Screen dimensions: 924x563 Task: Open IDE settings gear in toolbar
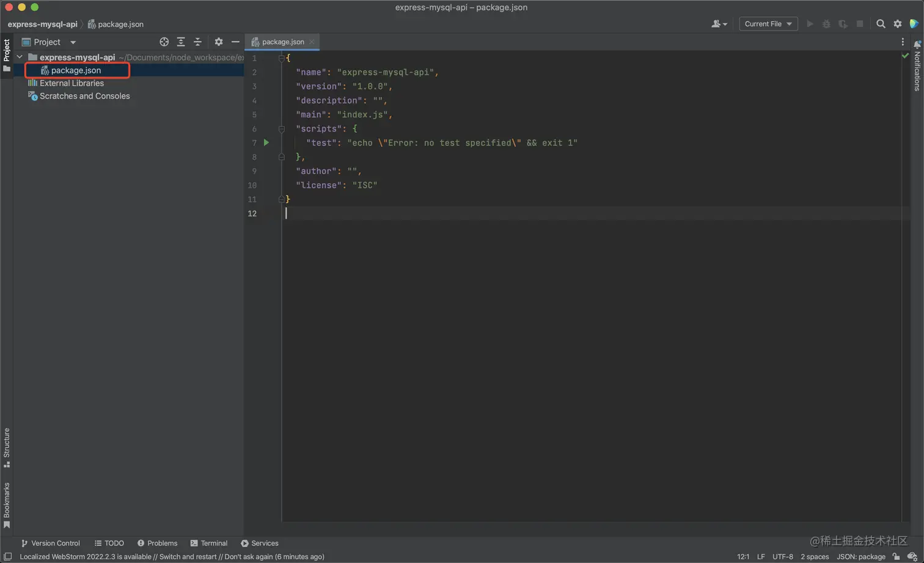coord(898,24)
